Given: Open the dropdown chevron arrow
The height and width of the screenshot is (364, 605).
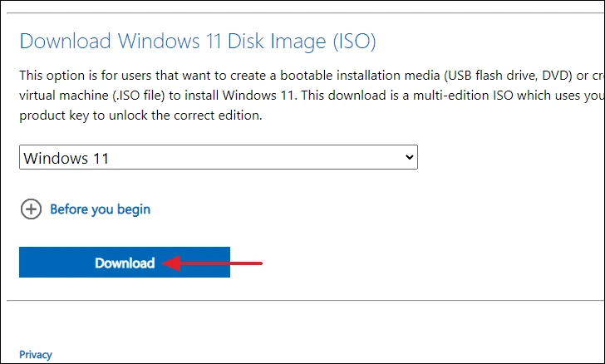Looking at the screenshot, I should click(x=410, y=157).
